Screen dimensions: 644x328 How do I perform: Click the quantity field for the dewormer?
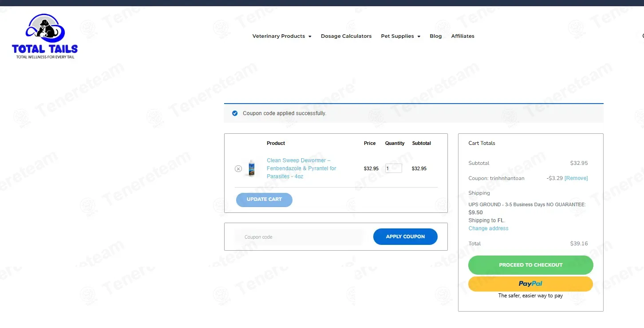click(394, 168)
